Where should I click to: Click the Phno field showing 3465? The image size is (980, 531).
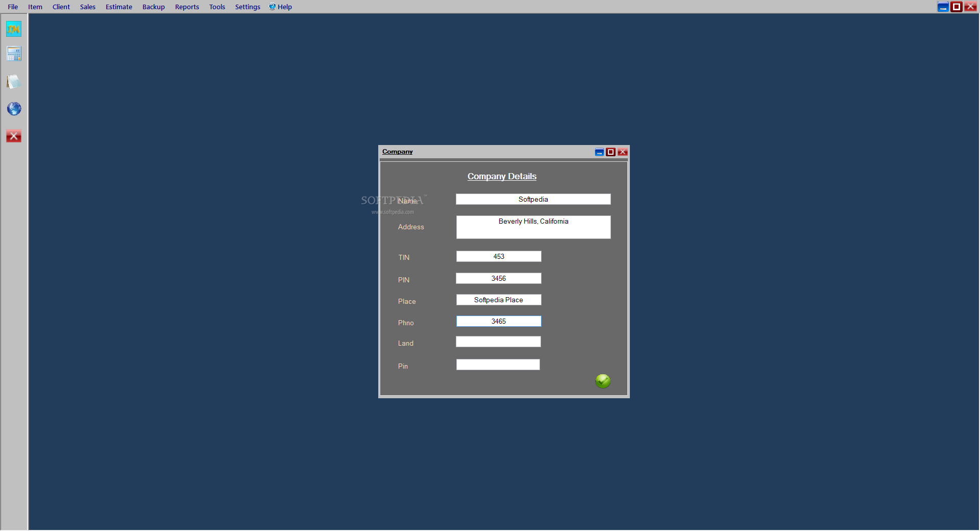pyautogui.click(x=499, y=321)
